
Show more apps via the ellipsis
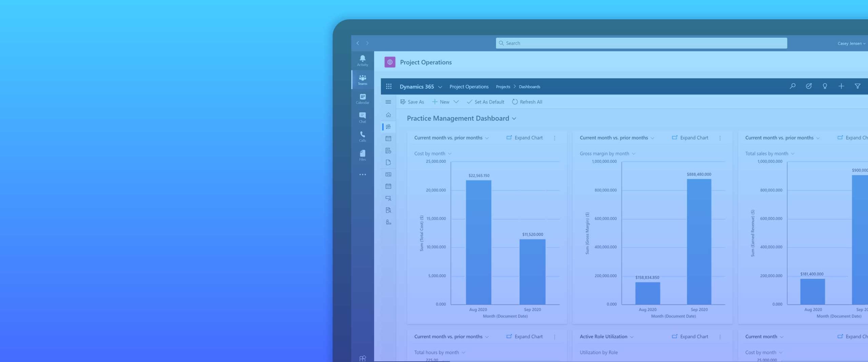(362, 175)
